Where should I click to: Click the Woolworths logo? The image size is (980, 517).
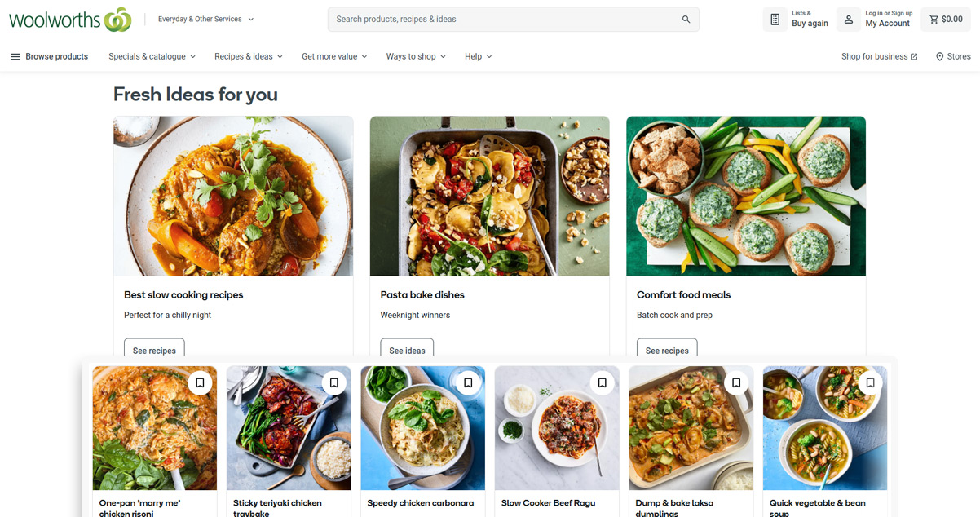point(69,19)
